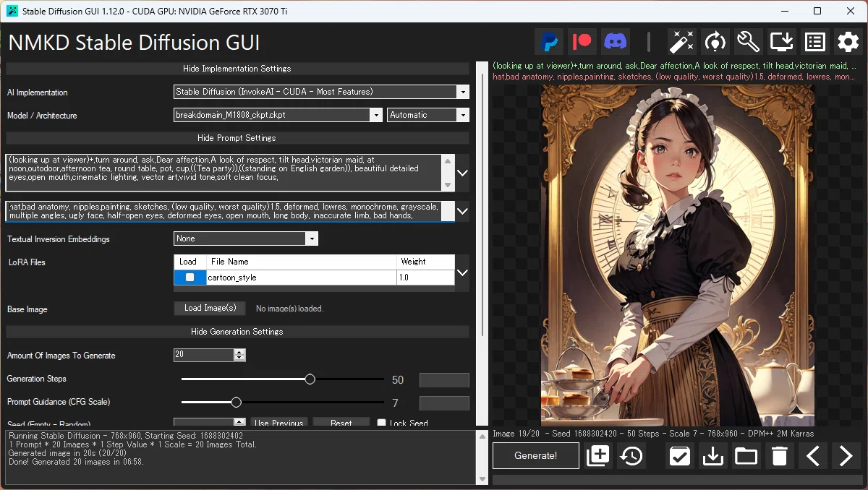
Task: Click the Amount Of Images field showing 20
Action: click(204, 355)
